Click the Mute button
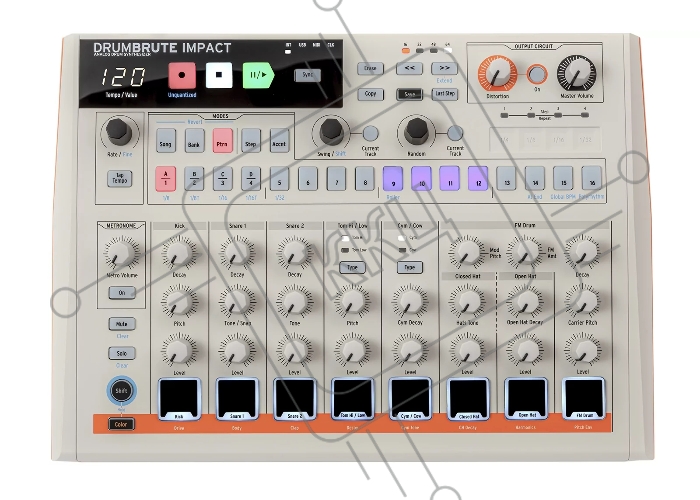This screenshot has width=700, height=500. [122, 324]
